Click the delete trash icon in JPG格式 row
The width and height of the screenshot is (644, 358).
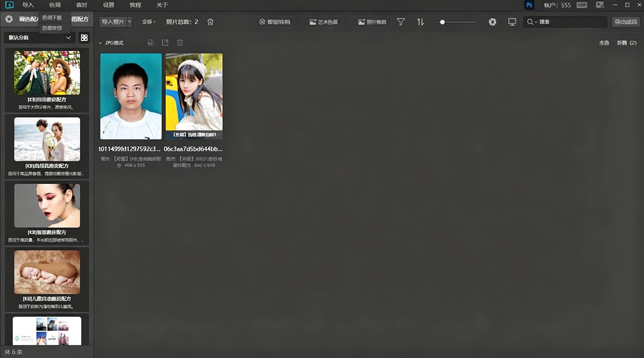pyautogui.click(x=180, y=43)
